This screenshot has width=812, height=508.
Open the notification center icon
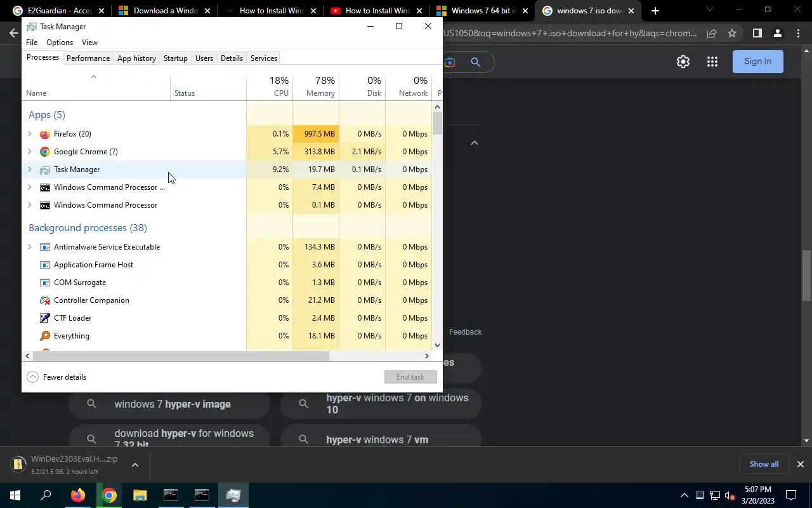(791, 495)
